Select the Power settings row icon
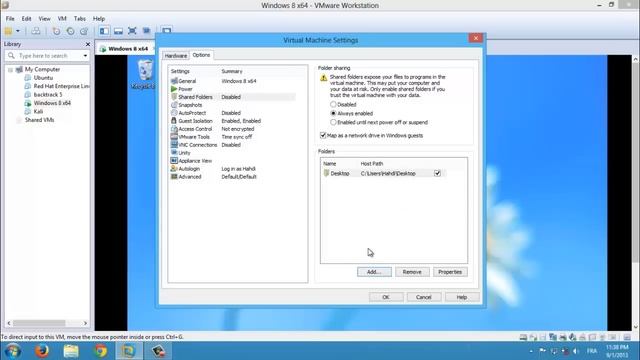This screenshot has height=360, width=640. pos(174,89)
